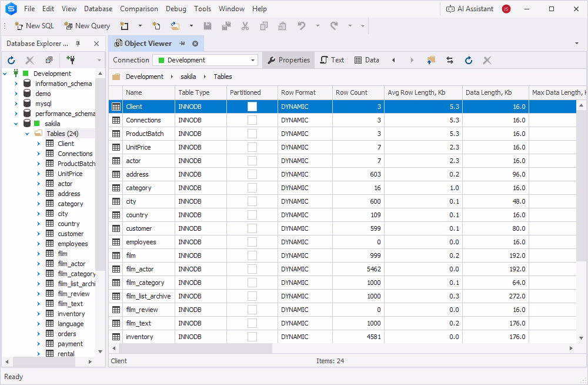Toggle Partitioned checkbox for address row
Screen dimensions: 588x385
pyautogui.click(x=252, y=174)
